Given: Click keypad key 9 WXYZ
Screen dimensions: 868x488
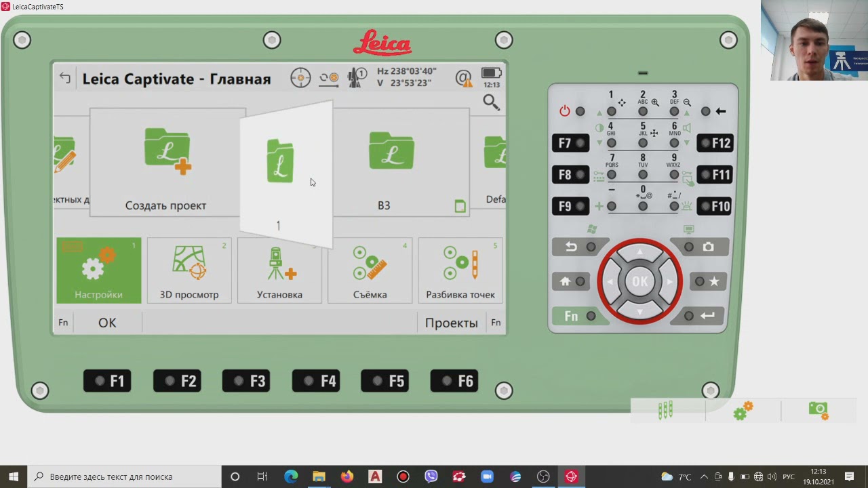Looking at the screenshot, I should coord(674,174).
